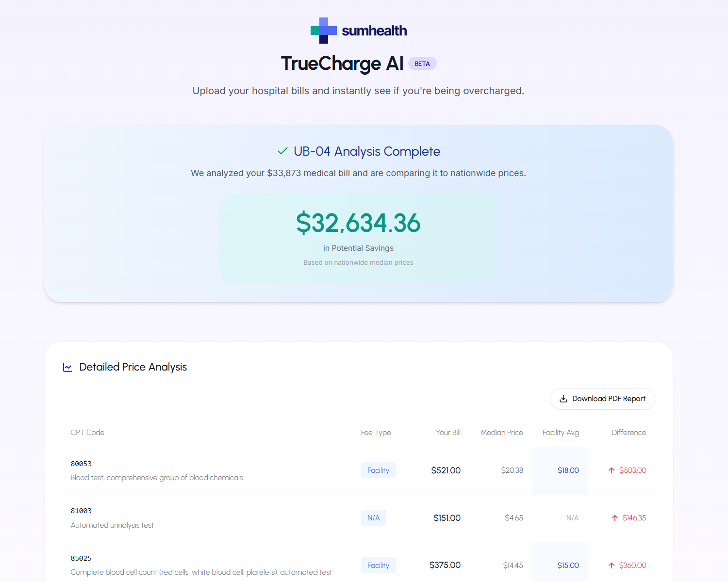
Task: Click the $503.00 difference value
Action: click(x=632, y=470)
